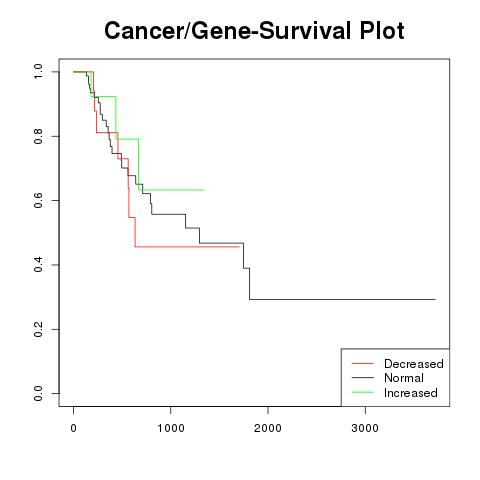Viewport: 480px width, 480px height.
Task: Click the 0.6 y-axis tick label
Action: click(x=38, y=200)
